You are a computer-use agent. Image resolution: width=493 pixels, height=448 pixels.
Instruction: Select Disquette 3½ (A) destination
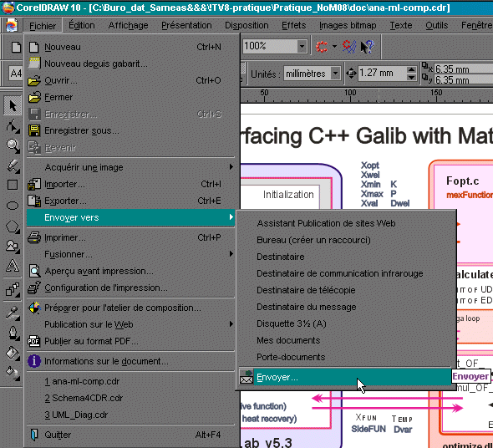345,323
